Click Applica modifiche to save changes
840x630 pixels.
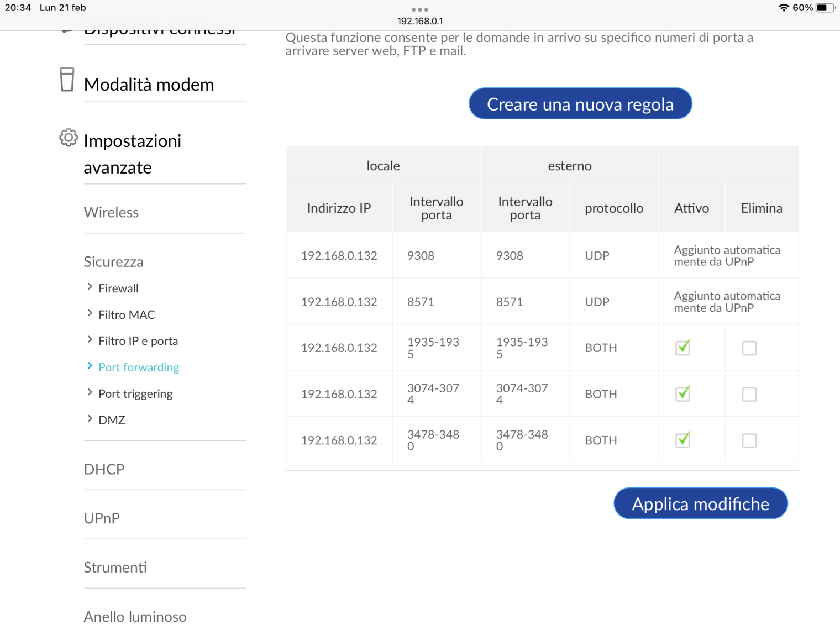point(700,503)
